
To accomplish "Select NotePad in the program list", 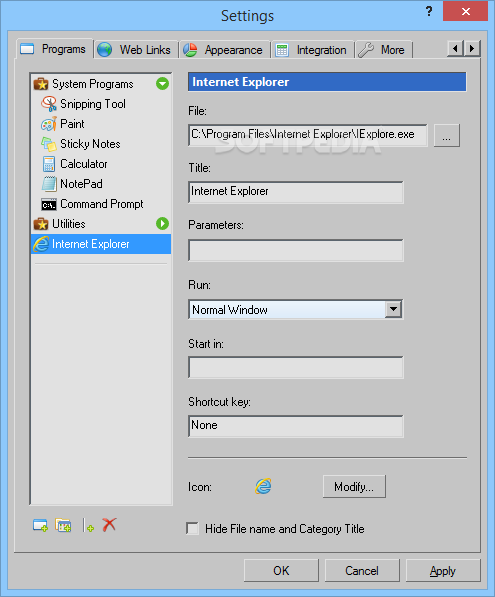I will click(81, 184).
